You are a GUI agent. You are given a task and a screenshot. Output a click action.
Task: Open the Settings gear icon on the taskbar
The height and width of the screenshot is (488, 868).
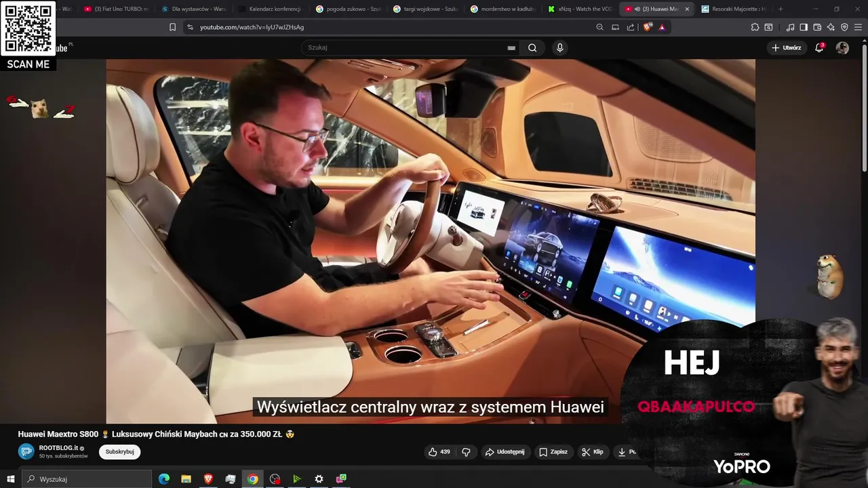pos(319,479)
